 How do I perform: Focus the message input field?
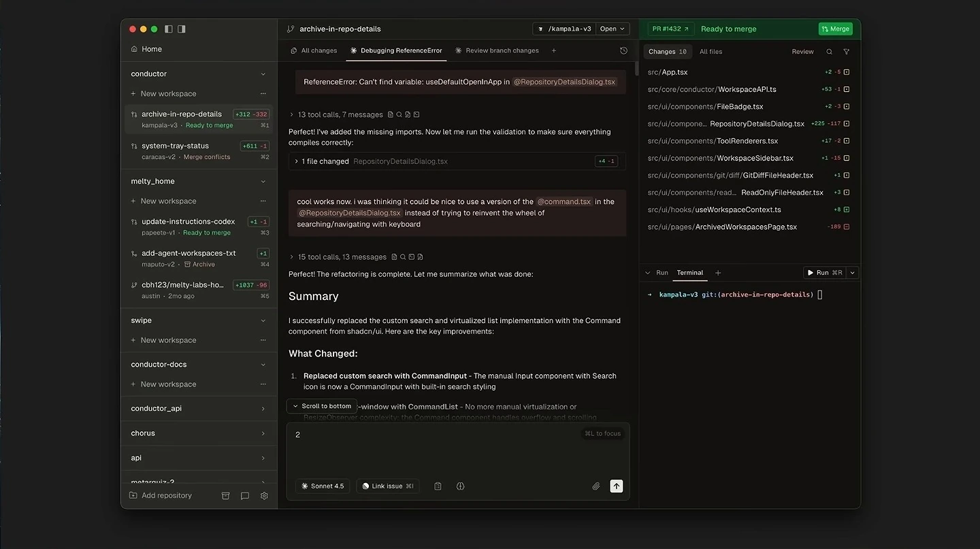pyautogui.click(x=458, y=449)
